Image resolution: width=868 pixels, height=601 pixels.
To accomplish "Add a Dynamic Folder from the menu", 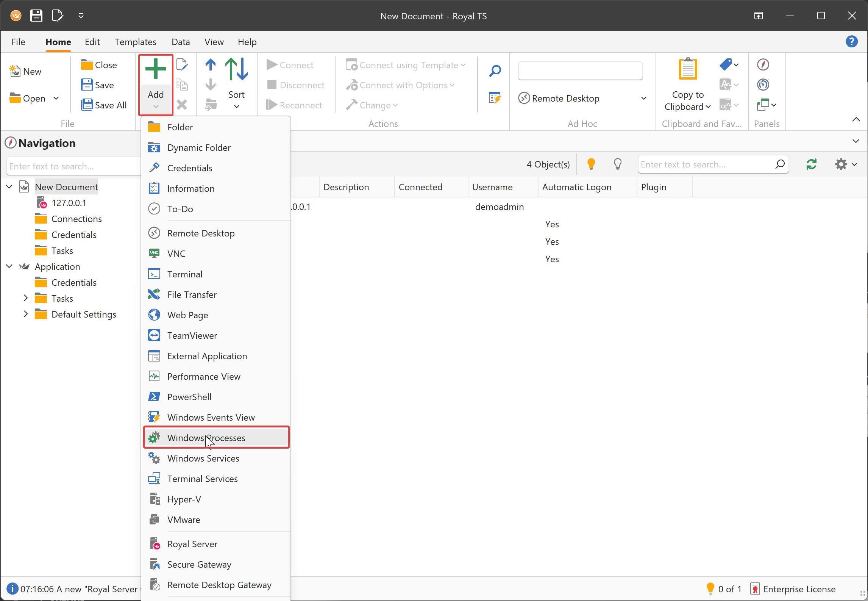I will (x=216, y=147).
